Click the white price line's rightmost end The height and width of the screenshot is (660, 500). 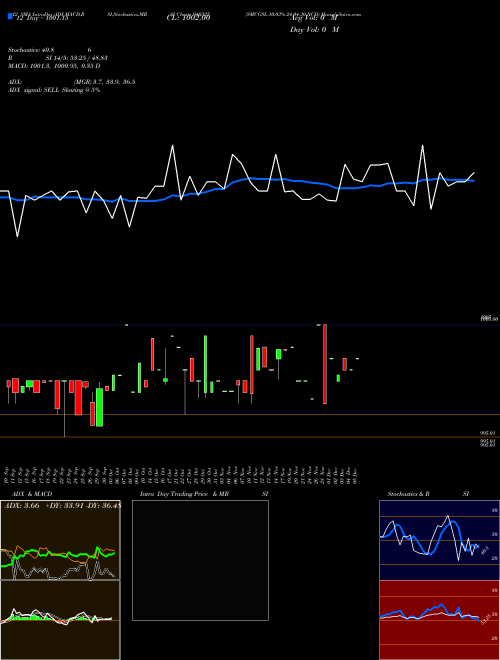pos(474,173)
